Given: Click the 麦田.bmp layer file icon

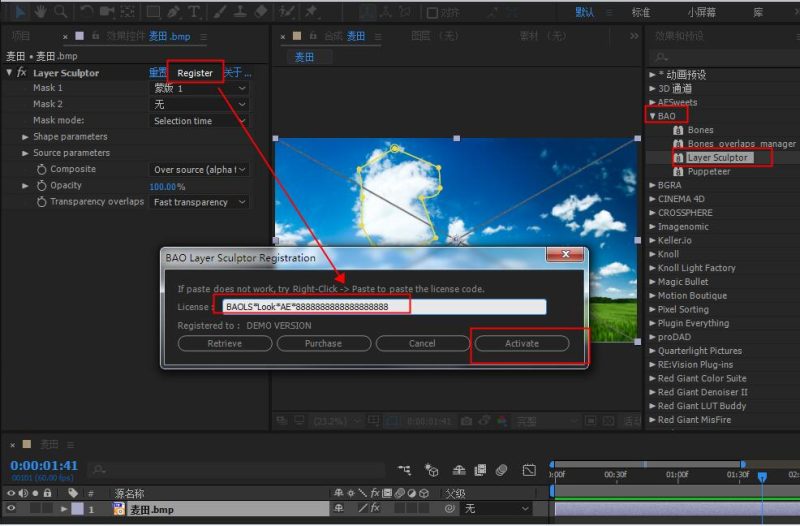Looking at the screenshot, I should tap(119, 509).
